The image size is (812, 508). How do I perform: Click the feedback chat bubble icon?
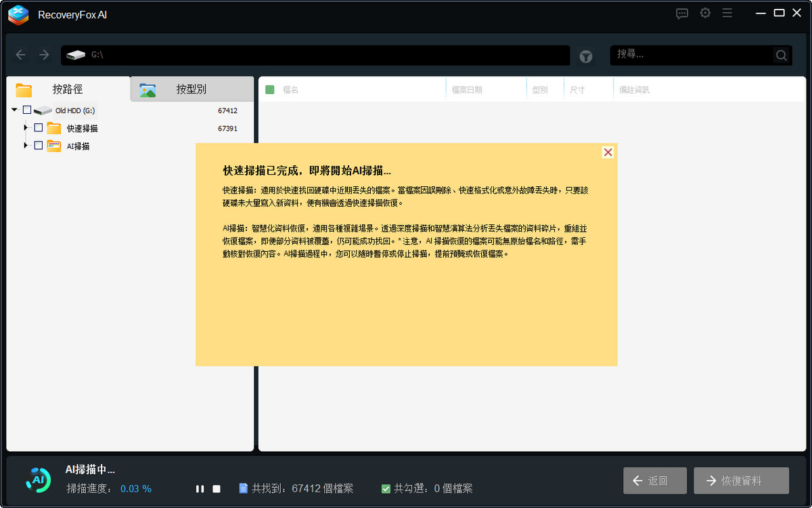[x=682, y=14]
